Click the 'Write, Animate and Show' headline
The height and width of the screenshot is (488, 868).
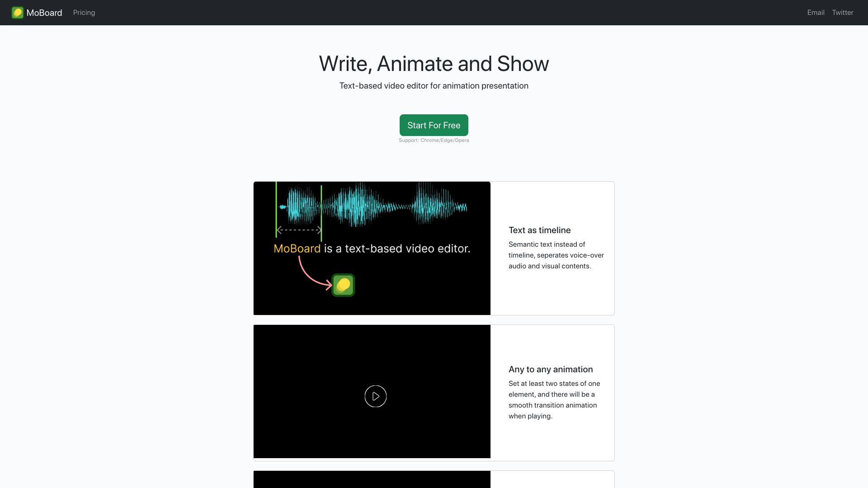[x=434, y=64]
